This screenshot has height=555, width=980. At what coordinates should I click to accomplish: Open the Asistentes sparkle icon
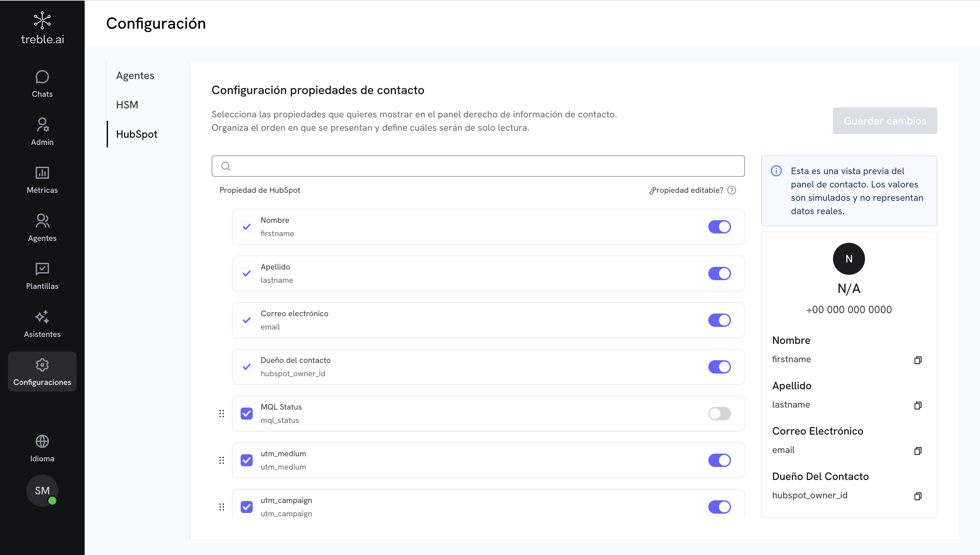(x=42, y=317)
